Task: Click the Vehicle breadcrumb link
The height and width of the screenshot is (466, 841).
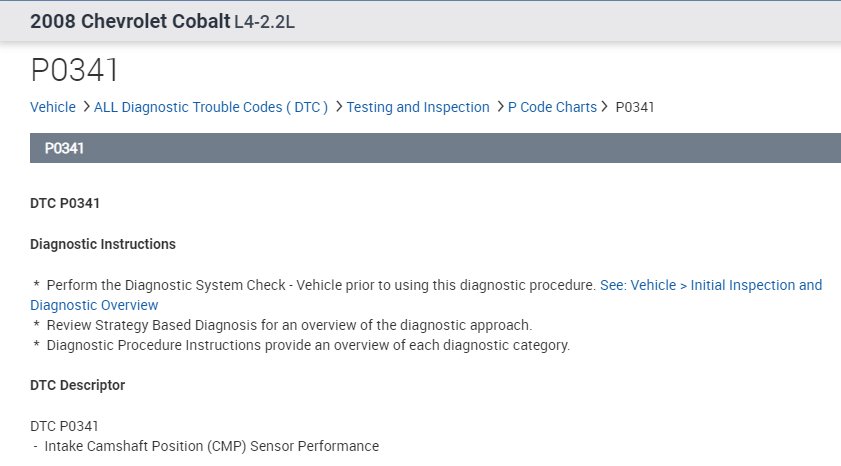Action: pyautogui.click(x=53, y=107)
